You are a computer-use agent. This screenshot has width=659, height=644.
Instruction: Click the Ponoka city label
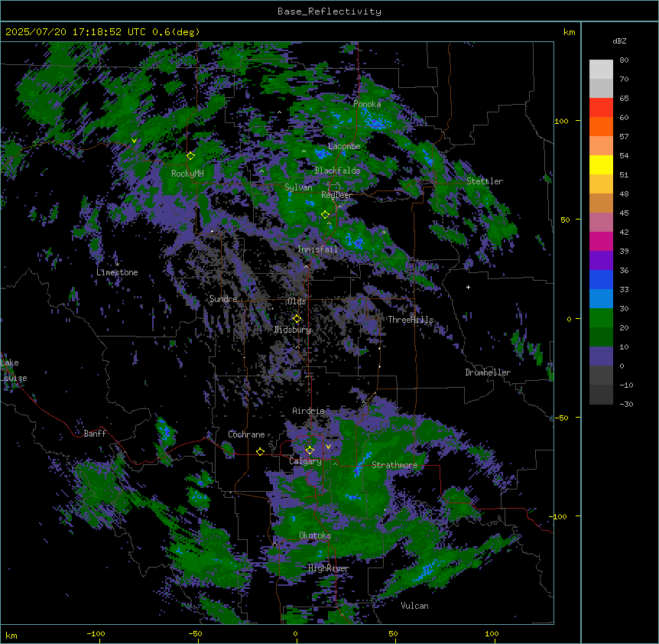tap(367, 104)
